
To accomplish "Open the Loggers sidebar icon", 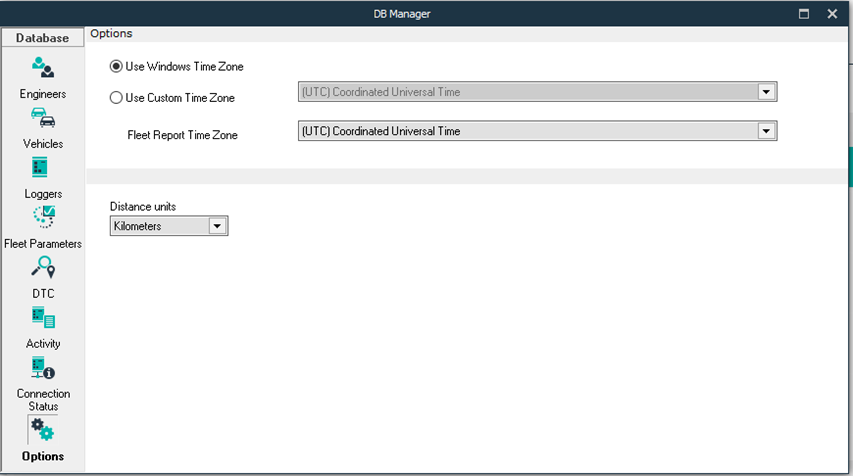I will point(40,167).
